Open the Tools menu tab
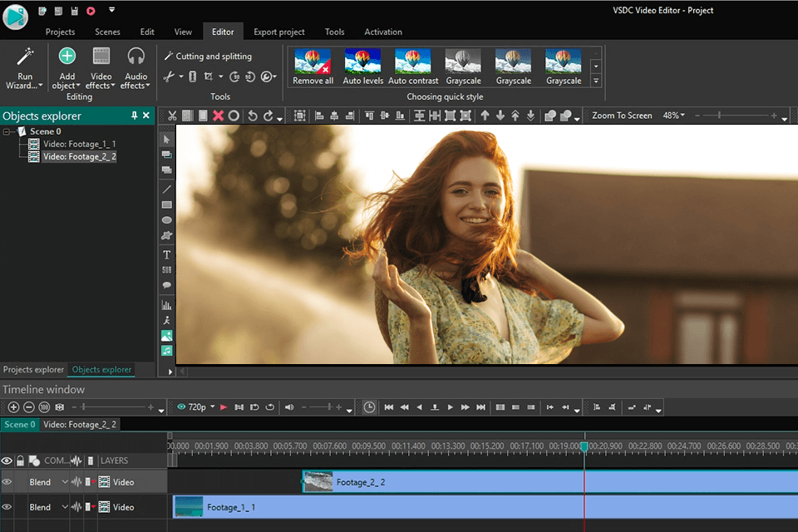798x532 pixels. coord(334,32)
